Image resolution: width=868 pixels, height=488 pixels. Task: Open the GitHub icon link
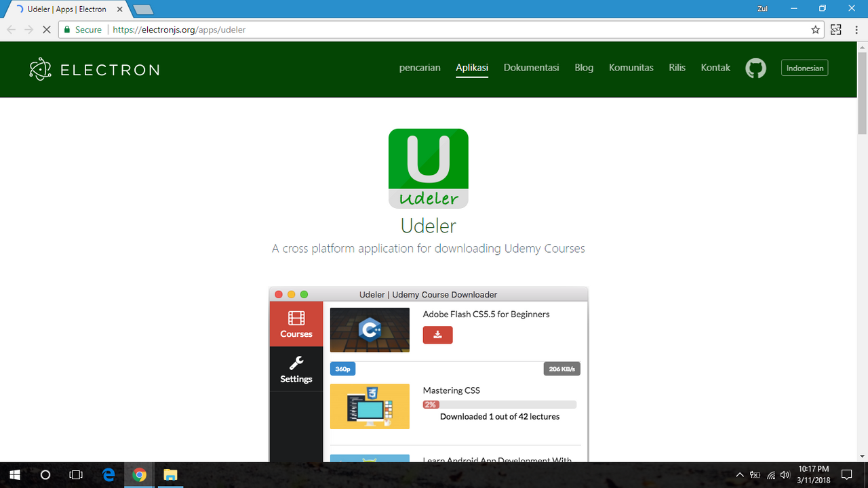tap(755, 68)
